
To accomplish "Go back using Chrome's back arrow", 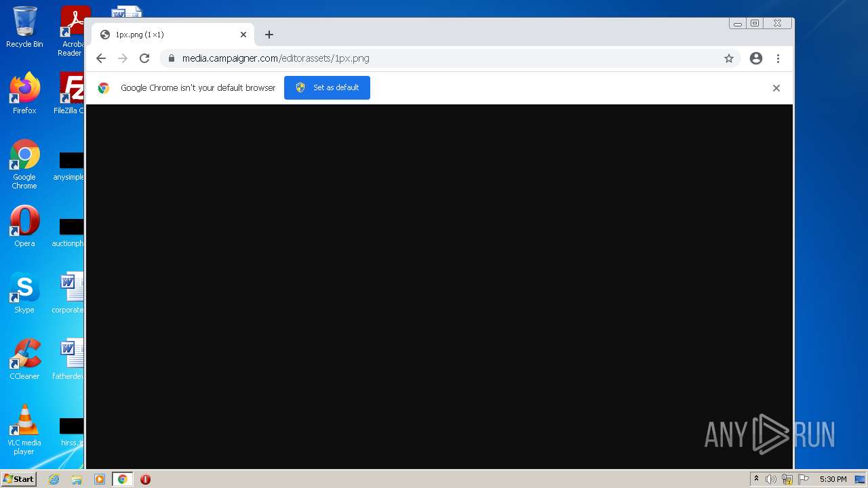I will 101,58.
